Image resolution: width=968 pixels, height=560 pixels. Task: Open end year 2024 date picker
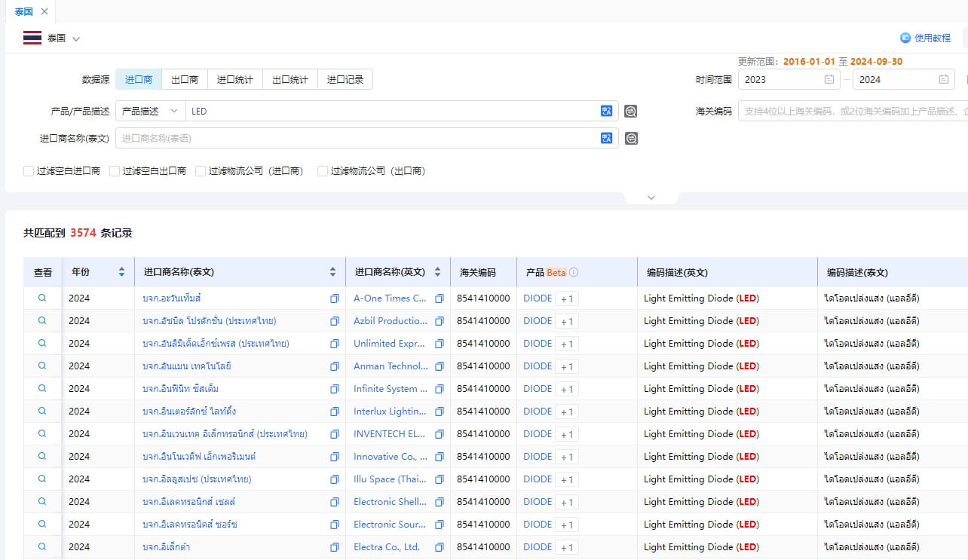(904, 79)
